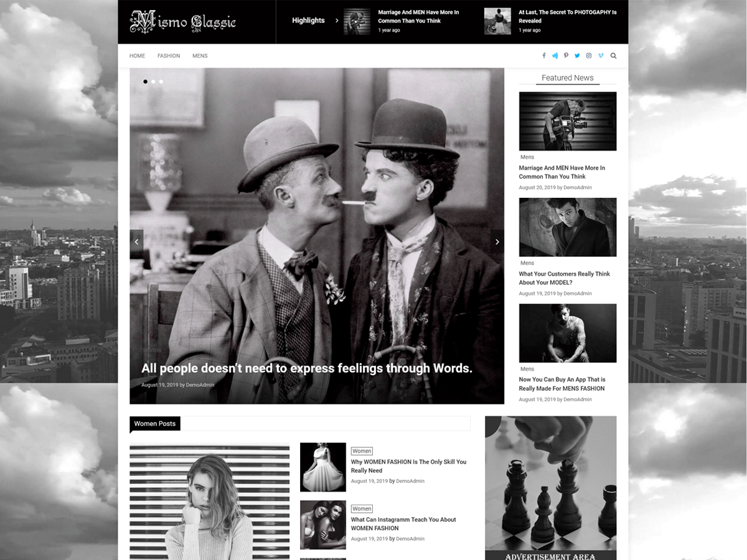
Task: Open DemoAdmin link under 'What Can Instagramm Teach'
Action: [x=410, y=539]
